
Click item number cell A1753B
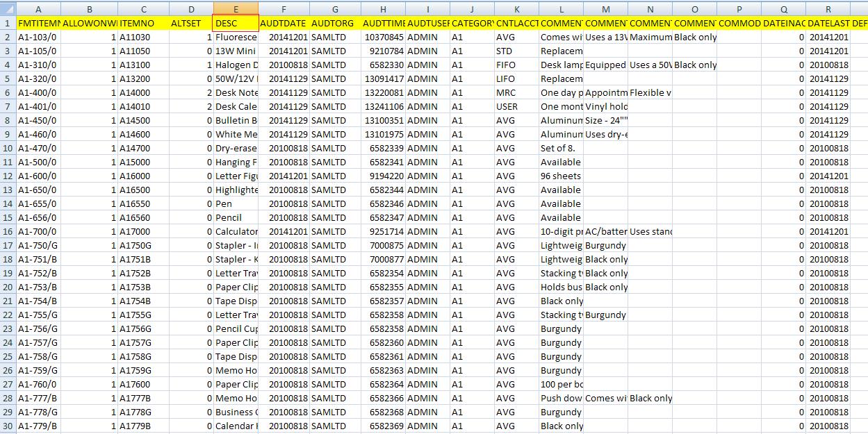[x=144, y=287]
